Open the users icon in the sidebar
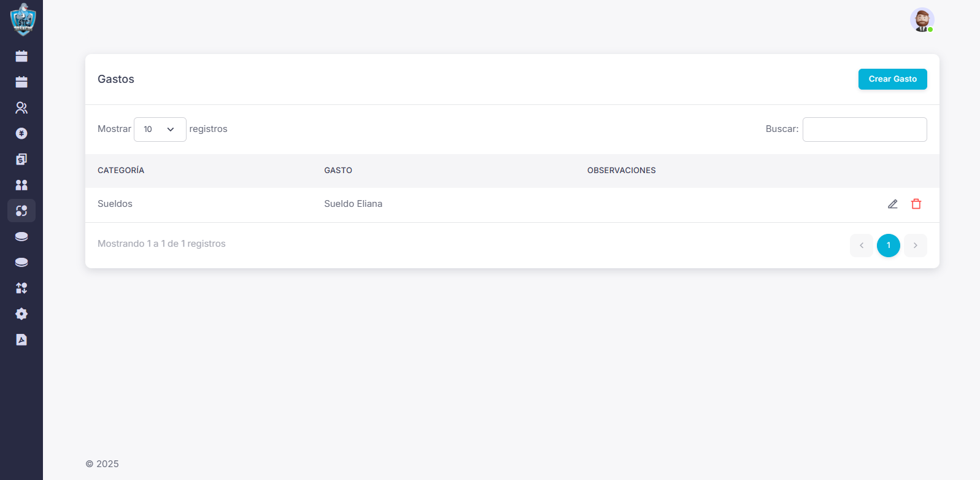The height and width of the screenshot is (480, 980). [x=21, y=108]
